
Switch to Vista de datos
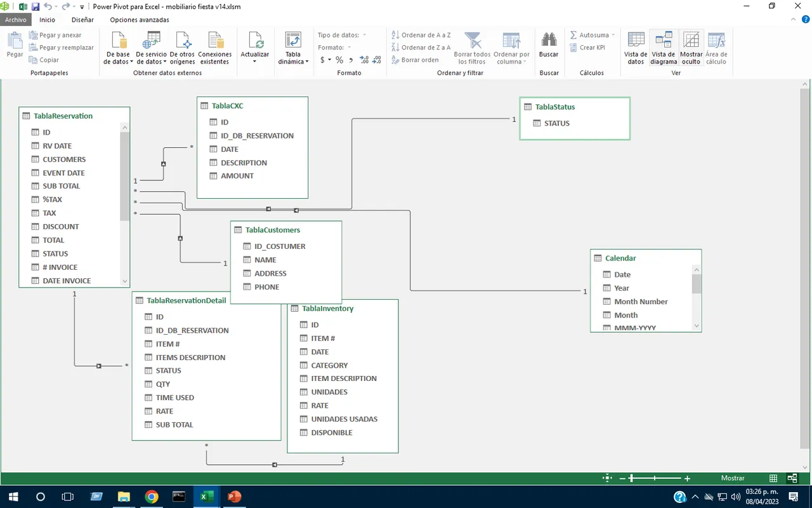[636, 48]
